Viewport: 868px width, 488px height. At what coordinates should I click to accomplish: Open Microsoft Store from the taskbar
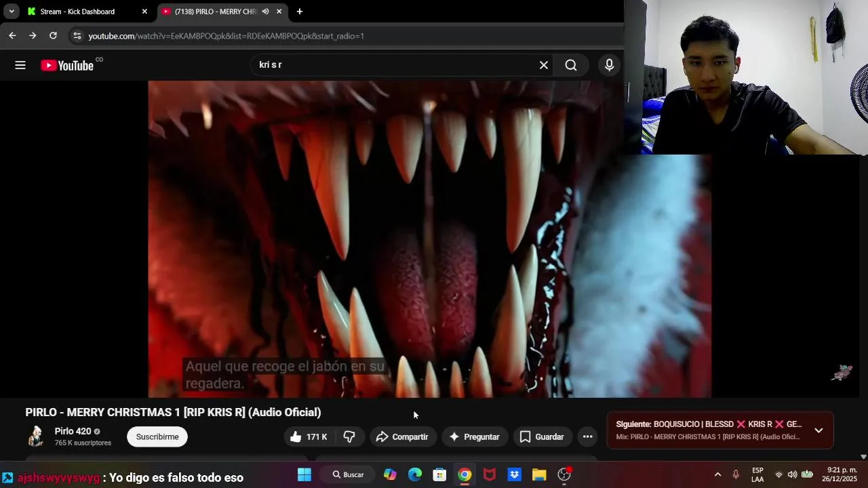point(439,474)
